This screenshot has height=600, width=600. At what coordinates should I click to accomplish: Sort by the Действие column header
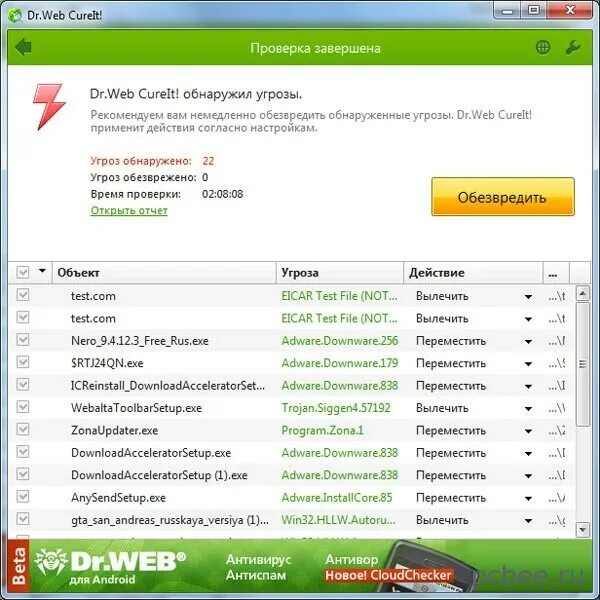(473, 273)
